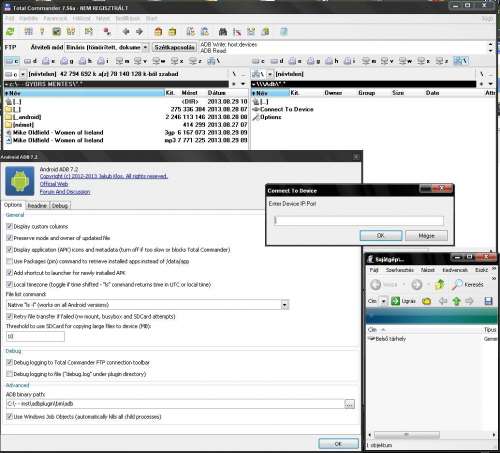Viewport: 500px width, 453px height.
Task: Switch to the Debug tab
Action: pos(60,206)
